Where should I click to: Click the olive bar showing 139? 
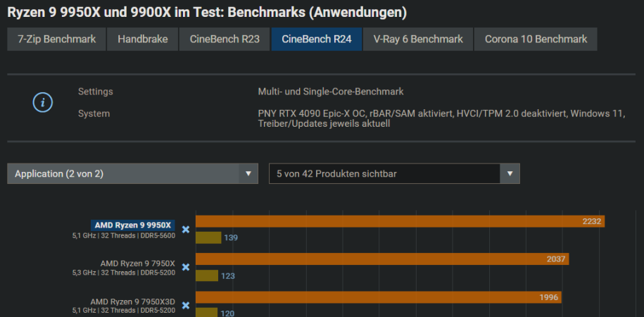click(x=208, y=237)
